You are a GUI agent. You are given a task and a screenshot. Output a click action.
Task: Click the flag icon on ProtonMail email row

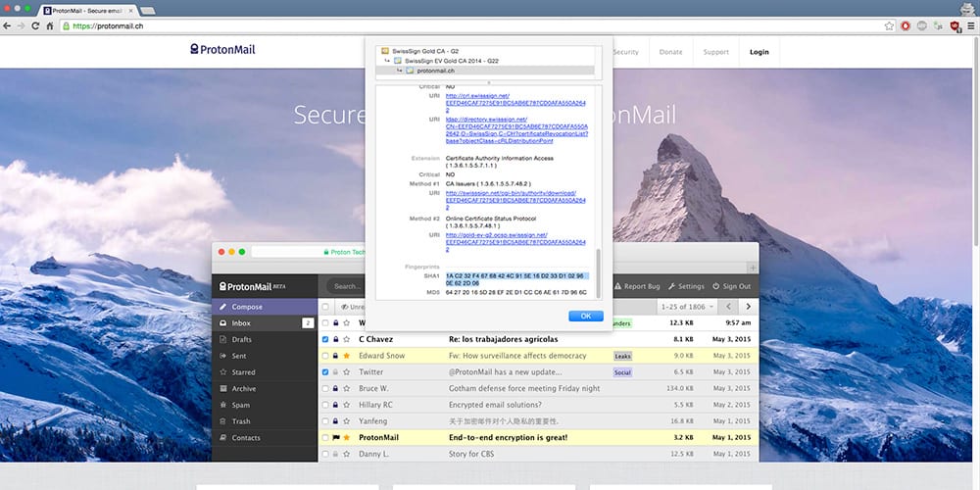[x=335, y=437]
